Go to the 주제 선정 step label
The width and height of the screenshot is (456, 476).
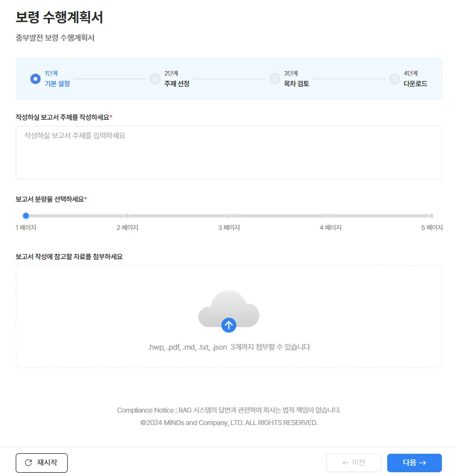coord(177,84)
